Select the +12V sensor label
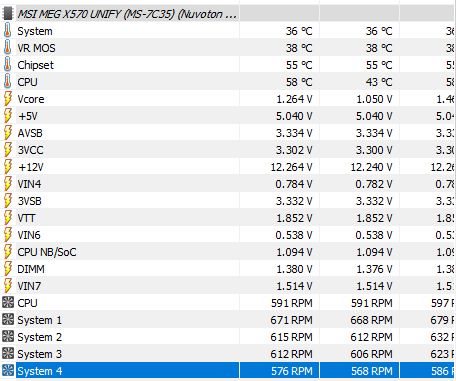The width and height of the screenshot is (456, 381). pos(31,167)
